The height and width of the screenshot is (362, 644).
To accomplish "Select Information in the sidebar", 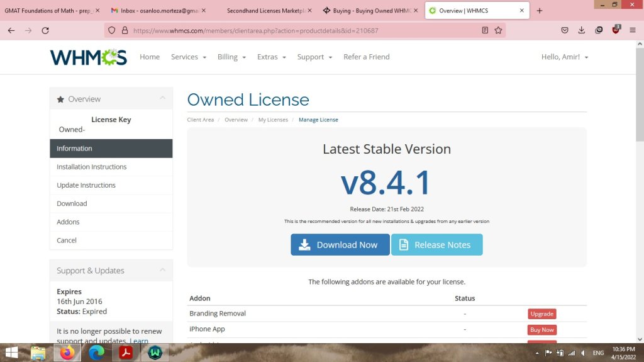I will click(111, 149).
